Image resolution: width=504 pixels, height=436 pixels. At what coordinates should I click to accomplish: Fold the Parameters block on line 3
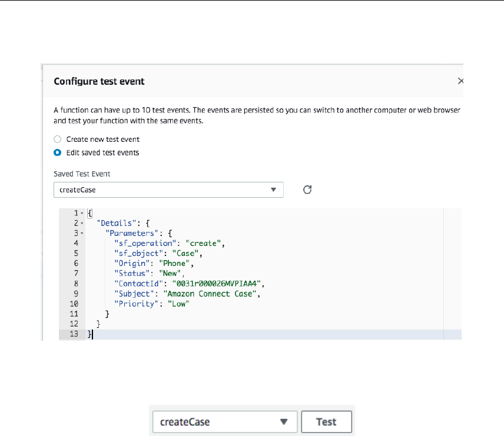point(82,233)
